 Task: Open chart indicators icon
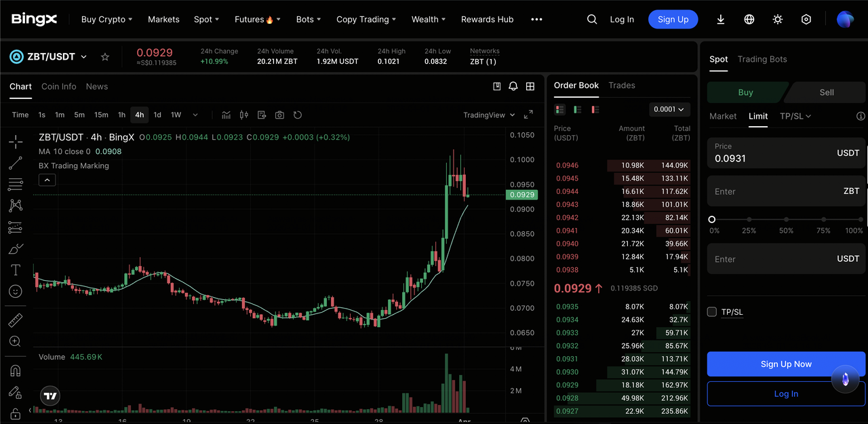point(226,115)
